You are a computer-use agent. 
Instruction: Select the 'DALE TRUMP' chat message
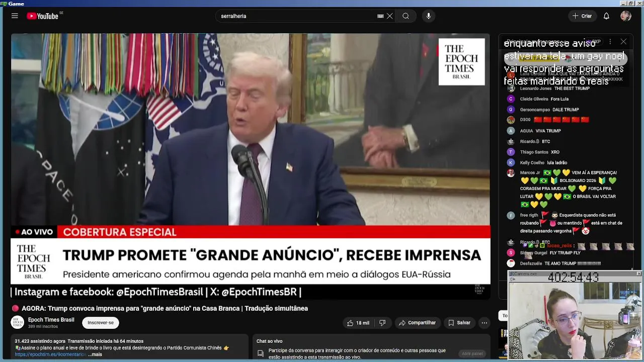(x=566, y=110)
